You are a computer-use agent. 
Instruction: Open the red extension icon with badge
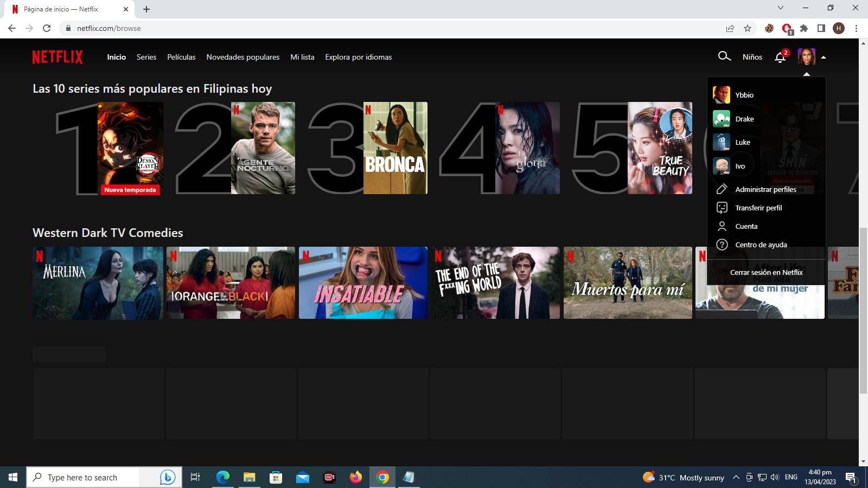(x=787, y=29)
